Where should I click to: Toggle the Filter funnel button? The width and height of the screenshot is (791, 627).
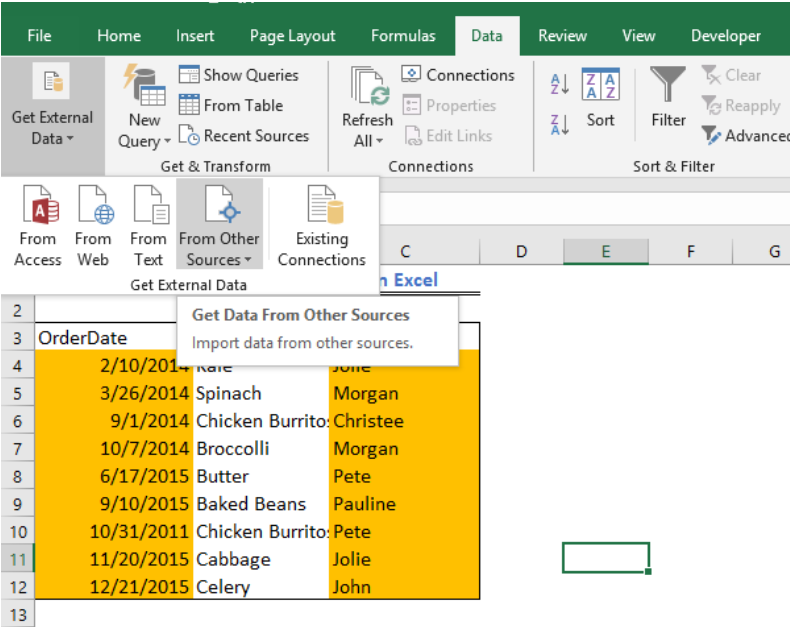[668, 98]
